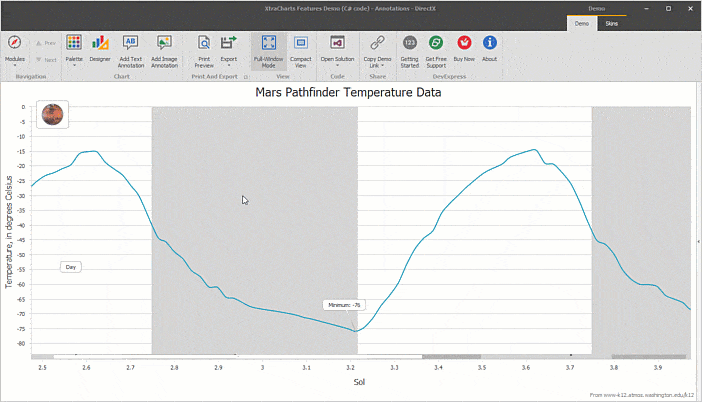The height and width of the screenshot is (402, 702).
Task: Expand the Palette dropdown
Action: (74, 62)
